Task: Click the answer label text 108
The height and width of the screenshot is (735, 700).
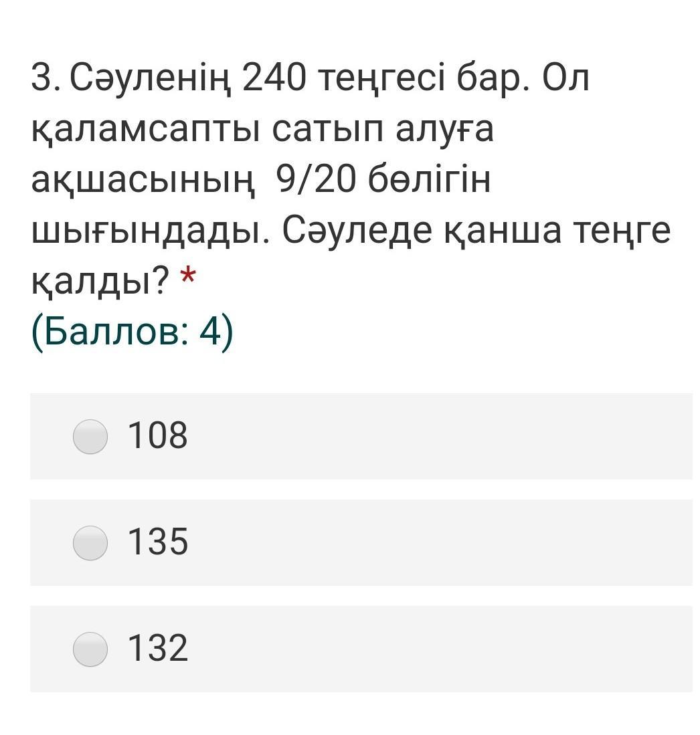Action: 157,435
